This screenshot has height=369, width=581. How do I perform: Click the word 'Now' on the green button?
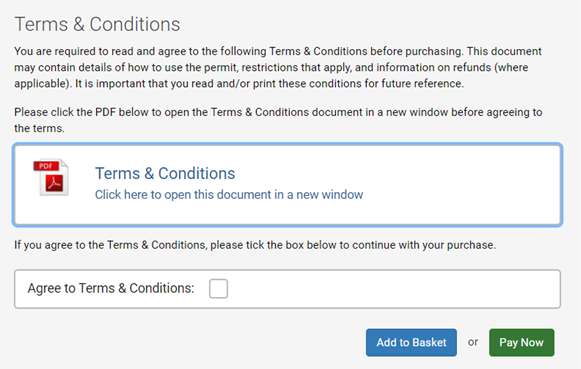pos(532,342)
